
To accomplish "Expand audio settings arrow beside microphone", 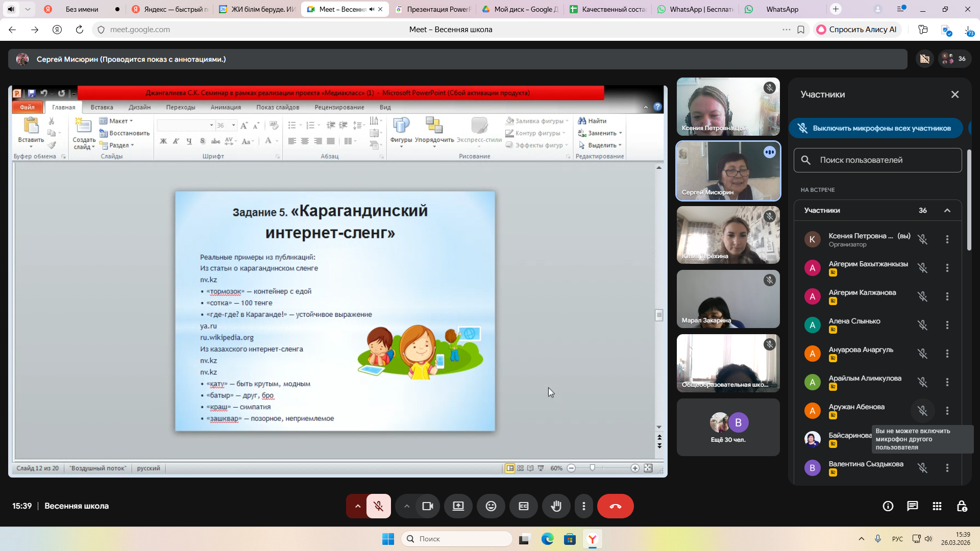I will [x=358, y=506].
